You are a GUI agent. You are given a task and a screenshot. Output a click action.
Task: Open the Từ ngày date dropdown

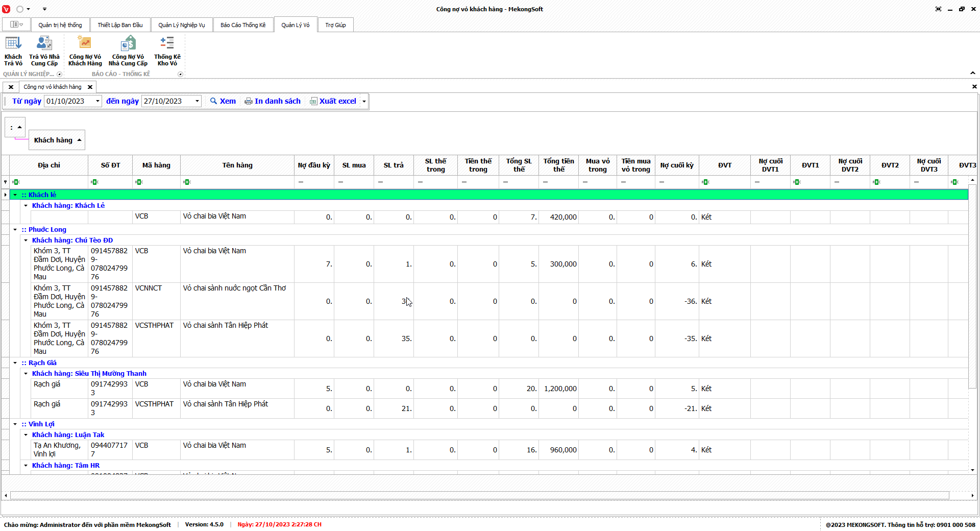[97, 101]
